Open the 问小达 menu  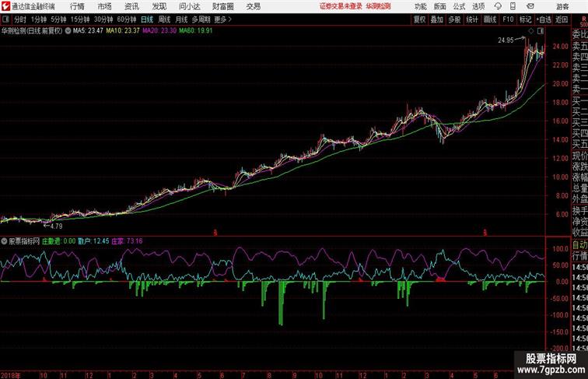tap(189, 6)
